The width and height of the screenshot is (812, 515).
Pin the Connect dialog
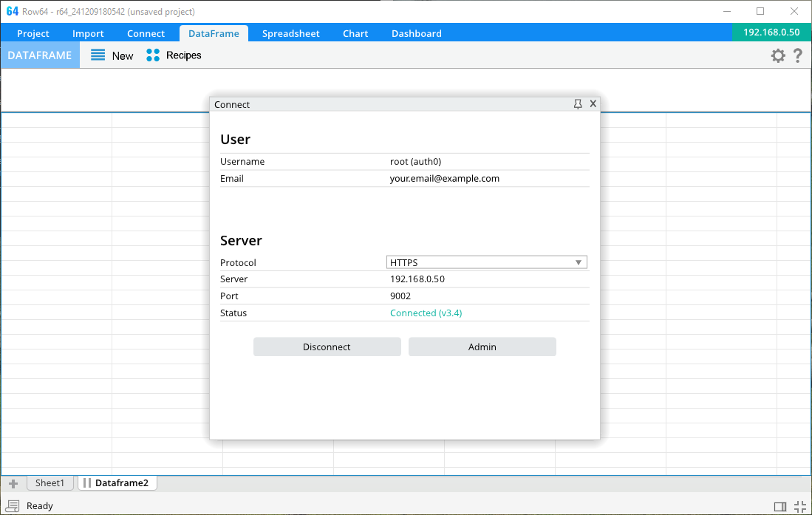[x=578, y=104]
